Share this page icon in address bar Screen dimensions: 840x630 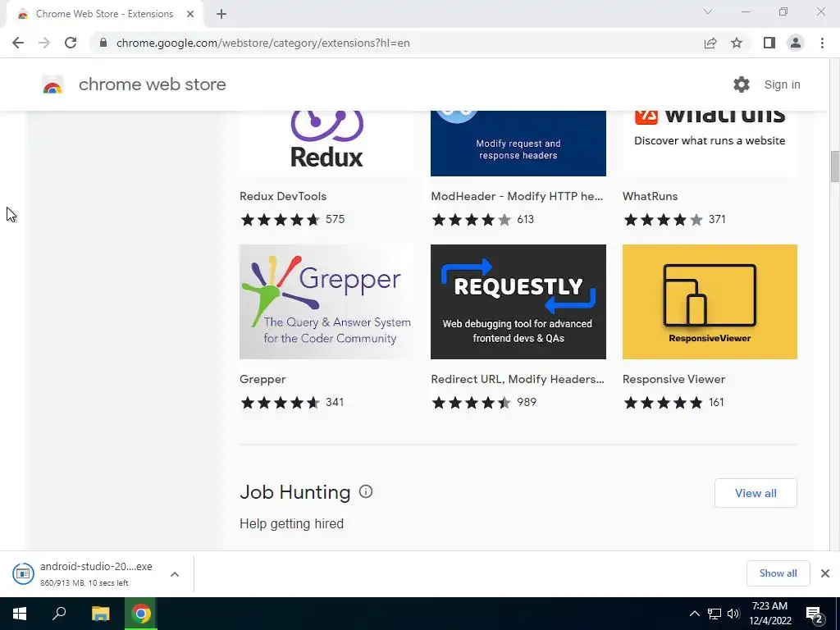[710, 43]
